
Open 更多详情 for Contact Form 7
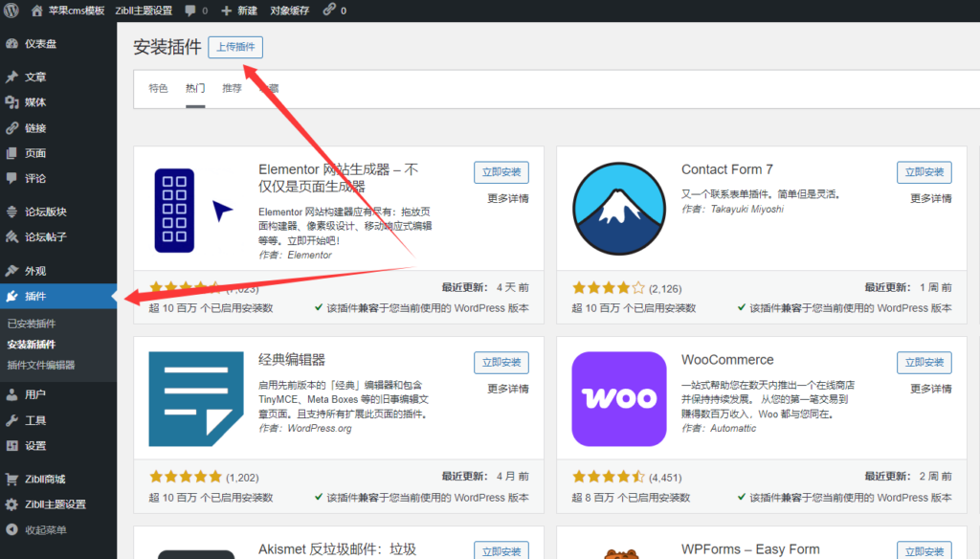coord(931,198)
